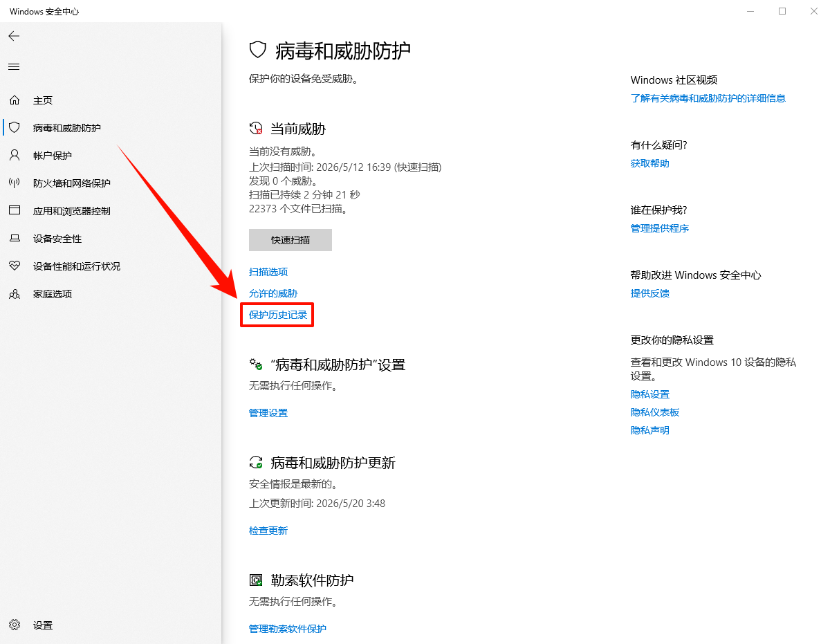Viewport: 830px width, 644px height.
Task: Open the 隐私设置 link
Action: tap(650, 394)
